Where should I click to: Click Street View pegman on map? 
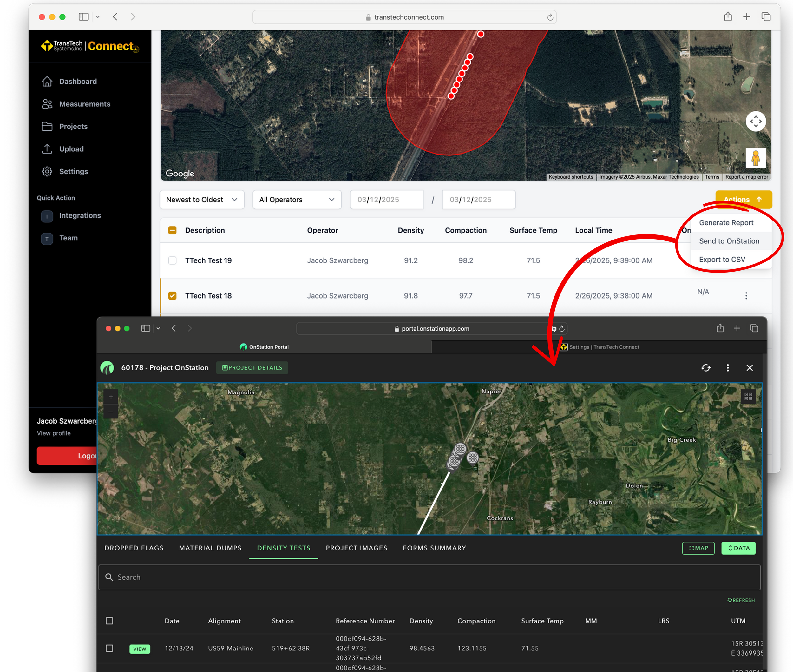click(x=756, y=158)
